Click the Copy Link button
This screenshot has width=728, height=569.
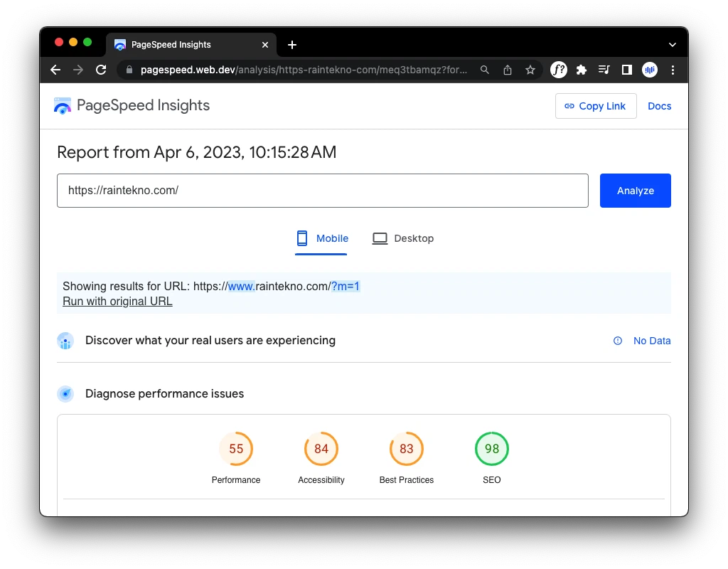pyautogui.click(x=595, y=106)
